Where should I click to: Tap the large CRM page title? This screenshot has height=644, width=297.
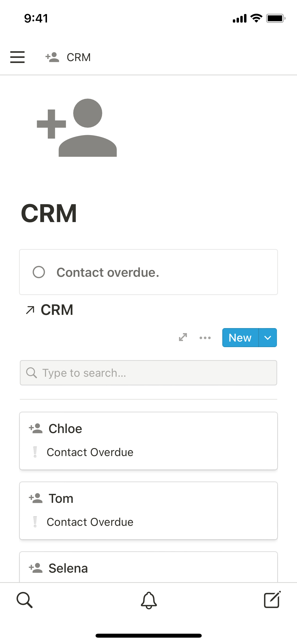point(49,213)
